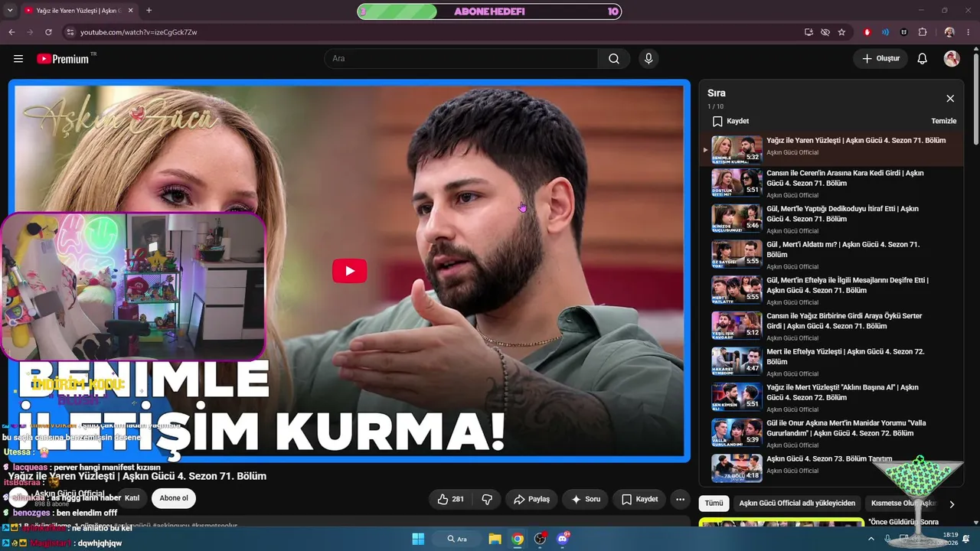Screen dimensions: 980x551
Task: Open 'Gül ile Onur Aşkına Mert'in Manidar Yorumu'
Action: [x=846, y=428]
